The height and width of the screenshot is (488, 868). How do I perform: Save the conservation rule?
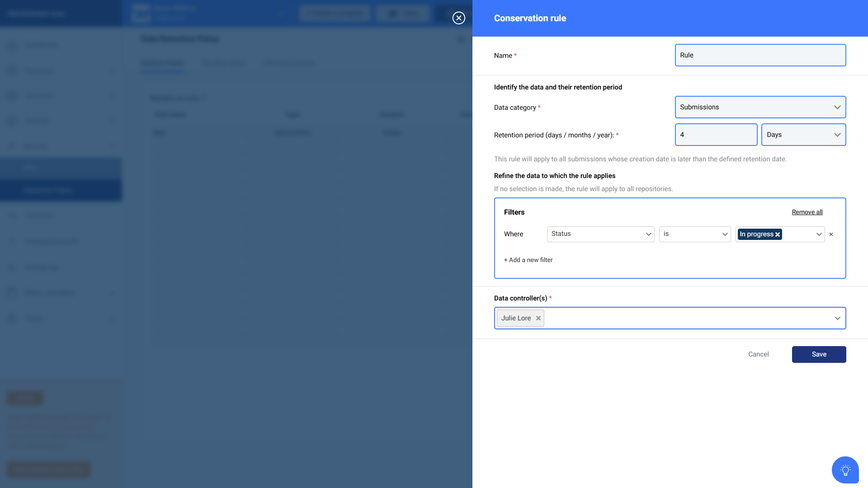tap(819, 354)
